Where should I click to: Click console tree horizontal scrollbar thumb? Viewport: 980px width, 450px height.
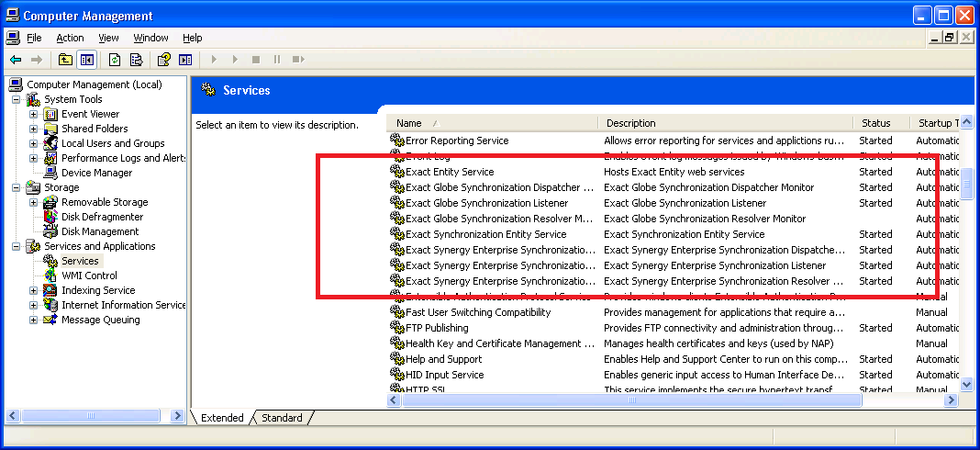click(91, 416)
